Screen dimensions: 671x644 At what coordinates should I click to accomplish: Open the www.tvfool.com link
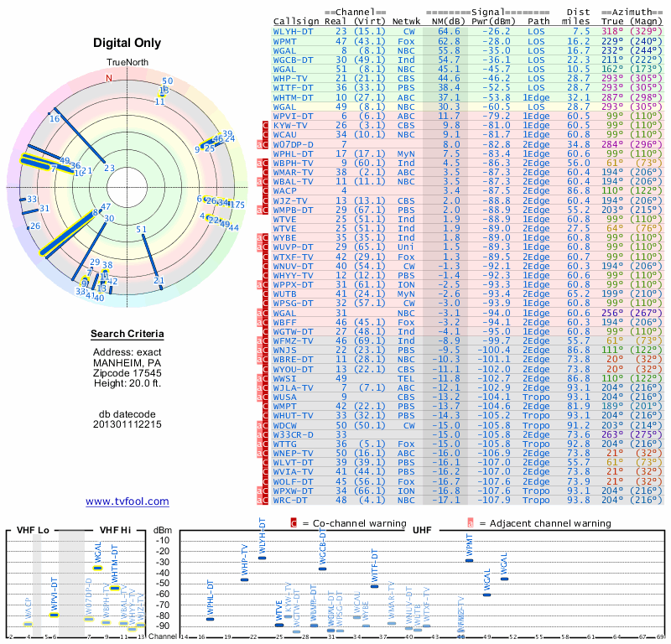tap(127, 501)
